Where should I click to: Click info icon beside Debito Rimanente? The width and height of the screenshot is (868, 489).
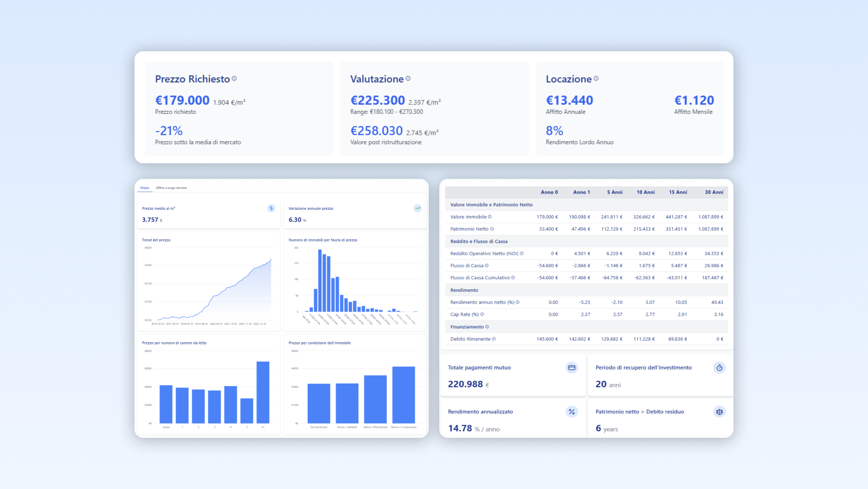click(494, 339)
